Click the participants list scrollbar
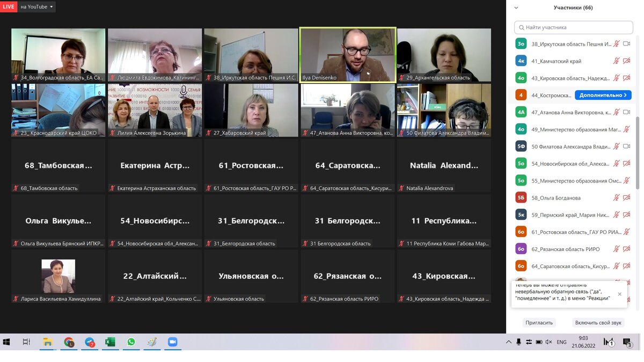Screen dimensions: 644x362 (x=638, y=153)
